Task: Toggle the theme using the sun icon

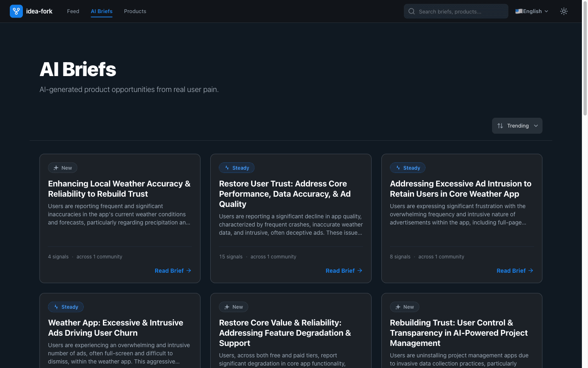Action: (x=564, y=11)
